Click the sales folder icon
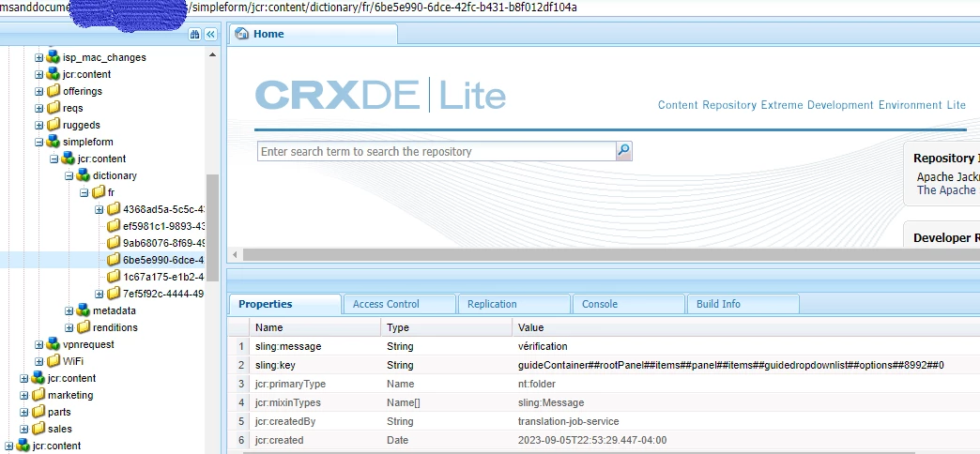 [x=38, y=429]
